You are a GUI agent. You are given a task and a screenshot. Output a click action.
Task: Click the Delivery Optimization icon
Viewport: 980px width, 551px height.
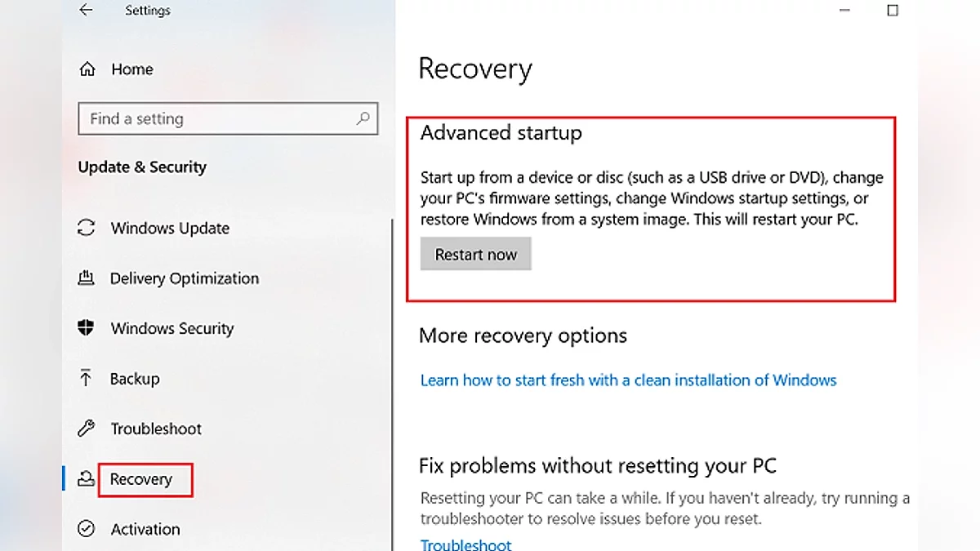[86, 278]
